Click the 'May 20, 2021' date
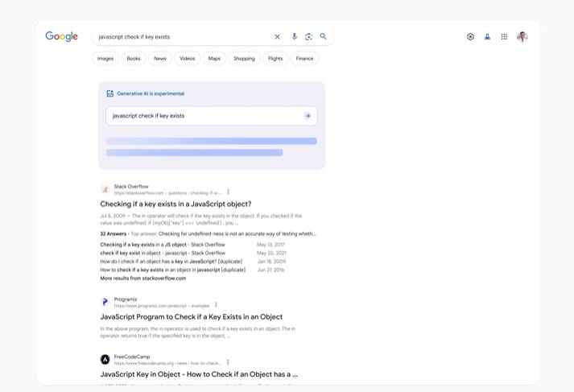 pos(271,253)
